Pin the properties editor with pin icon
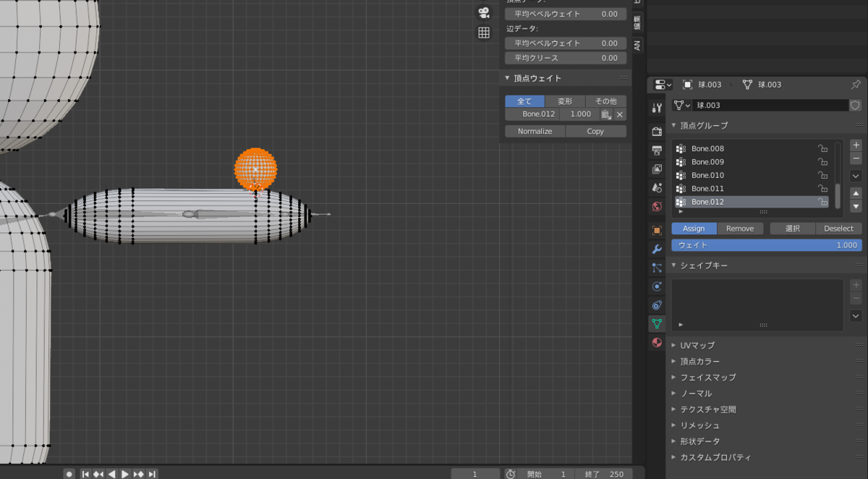868x479 pixels. coord(856,85)
